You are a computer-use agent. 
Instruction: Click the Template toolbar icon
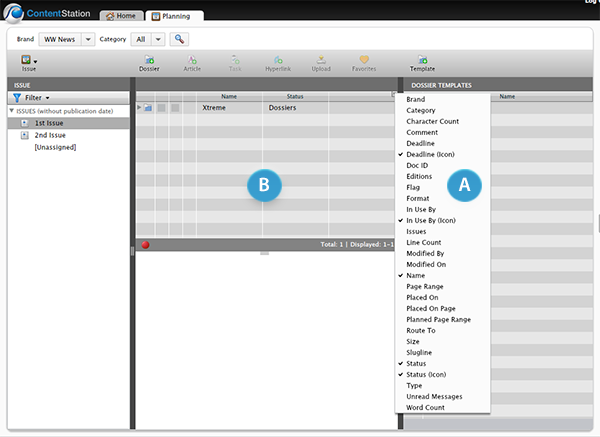coord(422,63)
